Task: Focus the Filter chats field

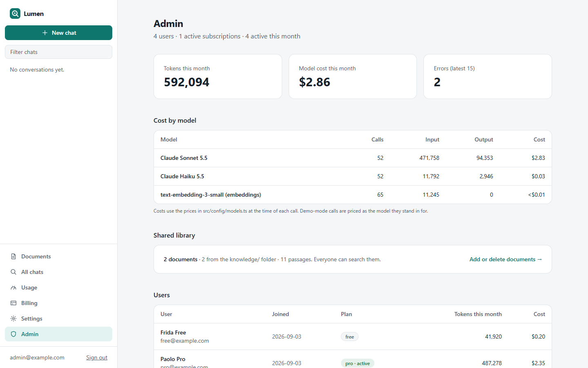Action: coord(58,52)
